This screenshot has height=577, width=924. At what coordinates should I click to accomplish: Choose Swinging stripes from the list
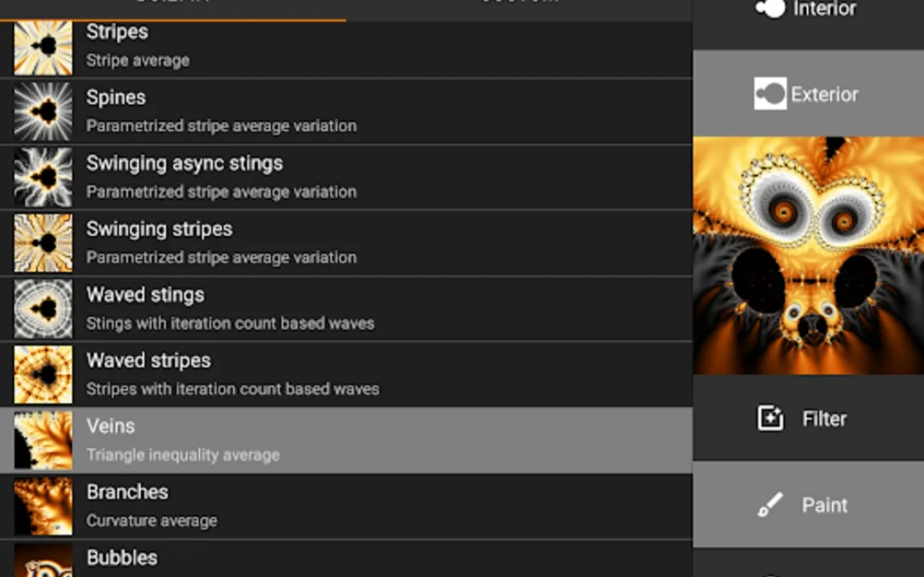click(x=159, y=229)
